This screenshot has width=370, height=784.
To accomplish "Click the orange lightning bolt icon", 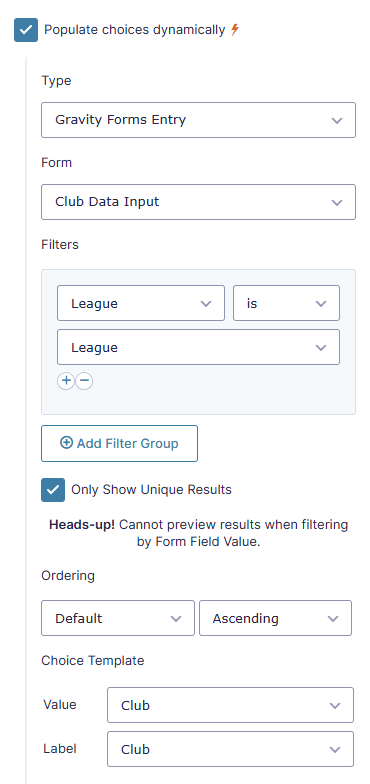I will [x=235, y=30].
